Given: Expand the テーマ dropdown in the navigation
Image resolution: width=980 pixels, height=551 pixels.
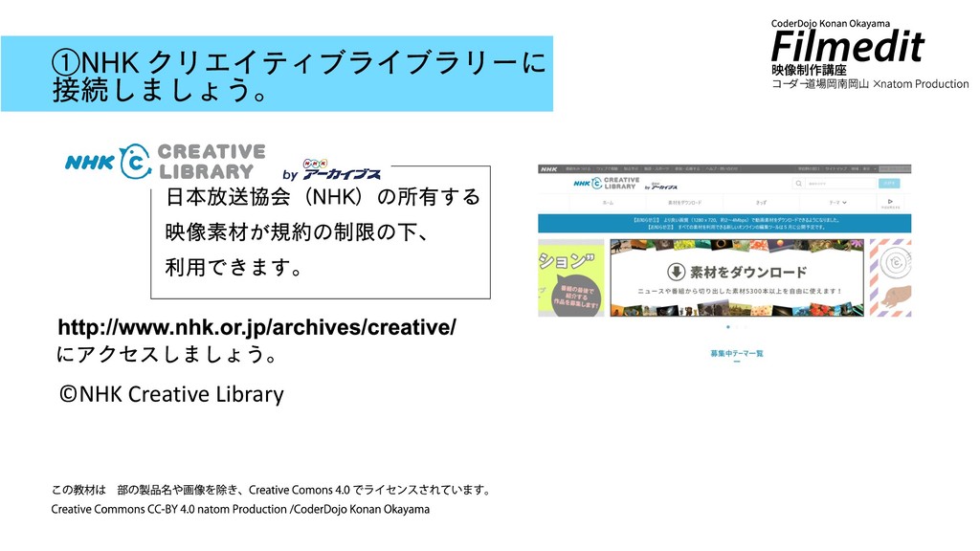Looking at the screenshot, I should [837, 203].
